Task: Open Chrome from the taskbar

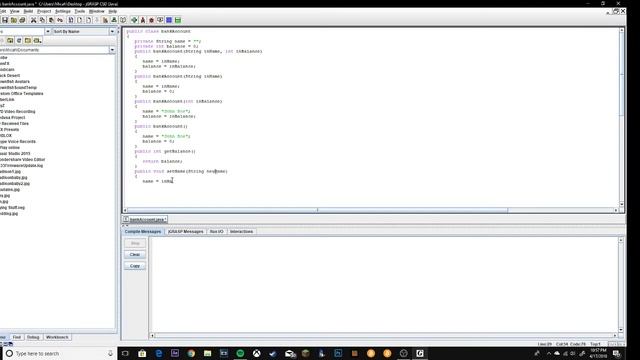Action: (191, 353)
